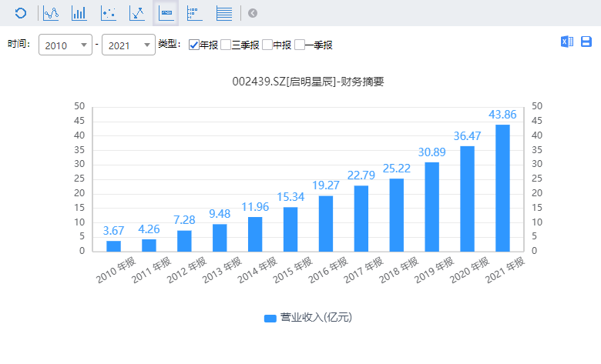Check the 一季报 checkbox
The image size is (601, 364).
[x=300, y=45]
